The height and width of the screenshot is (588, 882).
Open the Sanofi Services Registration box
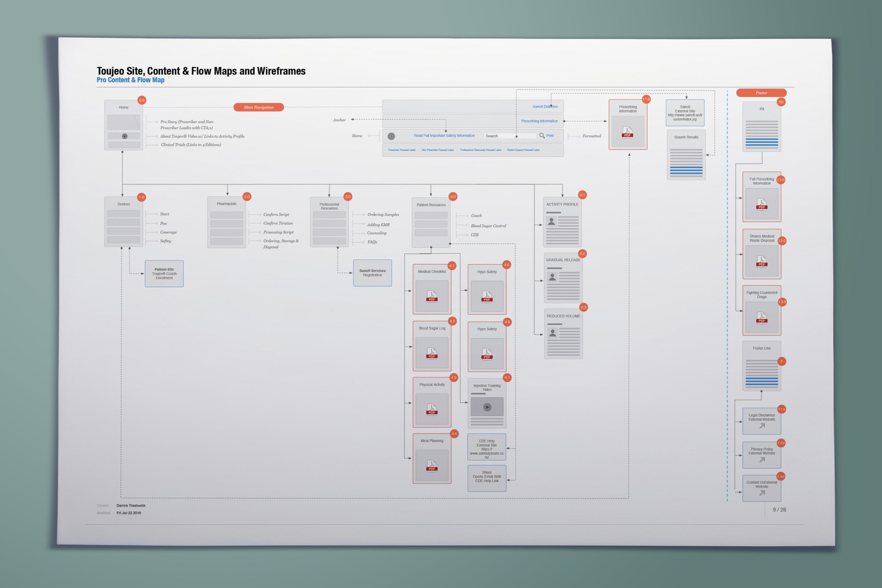[x=372, y=273]
